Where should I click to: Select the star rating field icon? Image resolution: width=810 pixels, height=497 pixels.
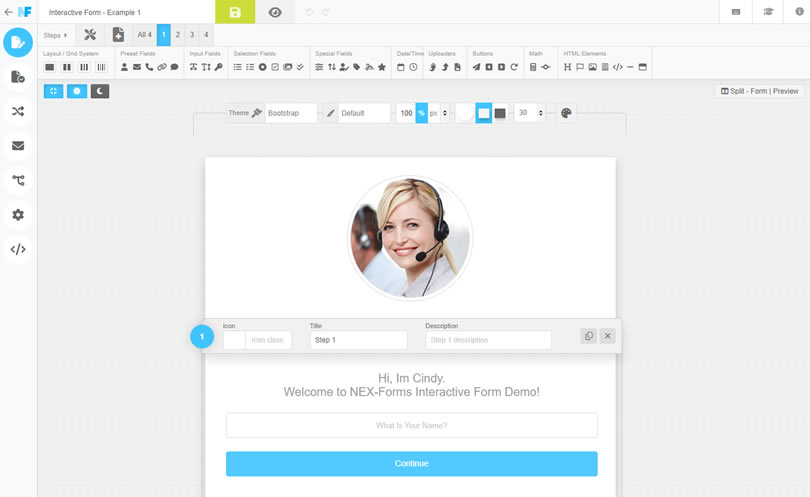click(382, 67)
